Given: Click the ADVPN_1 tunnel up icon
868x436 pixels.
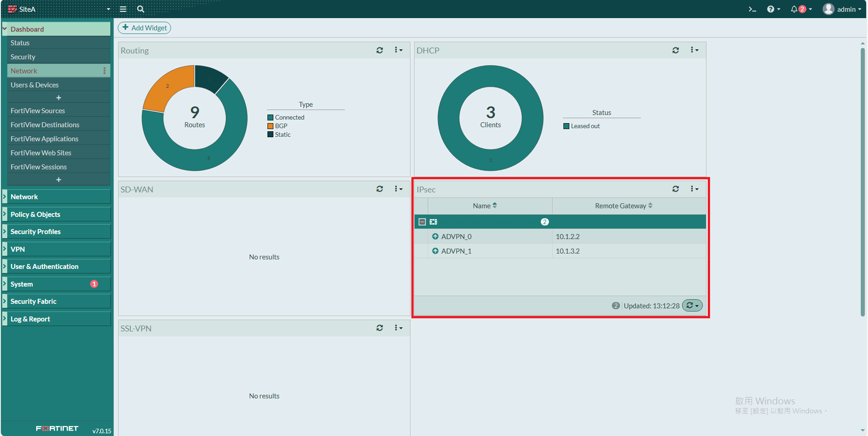Looking at the screenshot, I should point(435,251).
